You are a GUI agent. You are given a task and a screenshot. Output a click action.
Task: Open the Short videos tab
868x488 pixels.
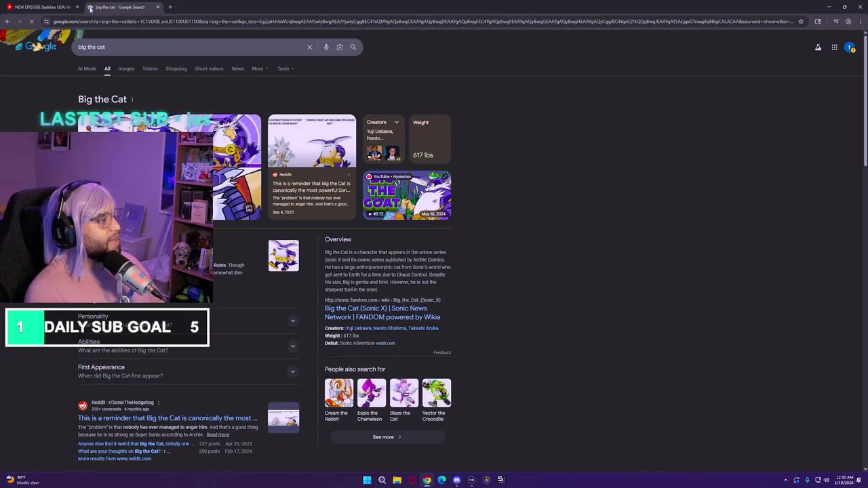pyautogui.click(x=209, y=68)
